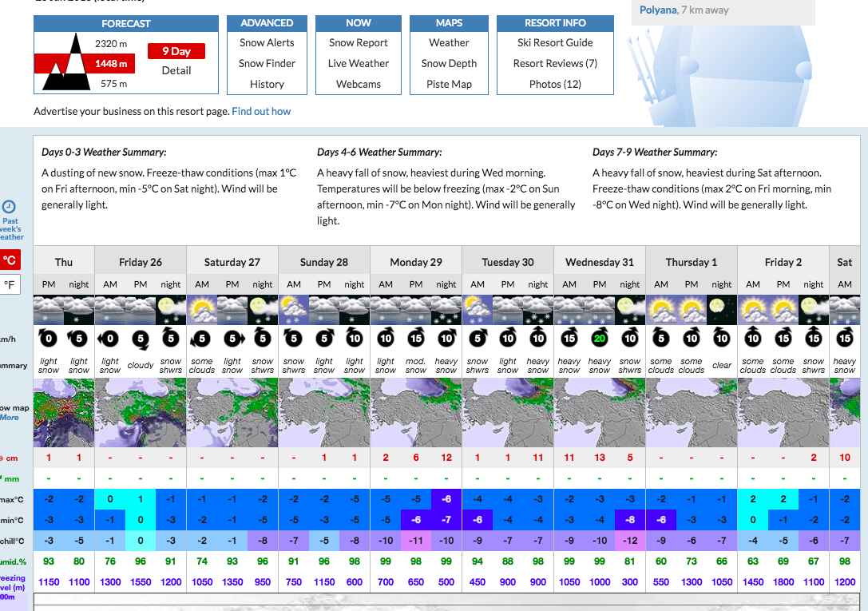Click the Monday 29 PM moderate snow icon

pyautogui.click(x=416, y=310)
